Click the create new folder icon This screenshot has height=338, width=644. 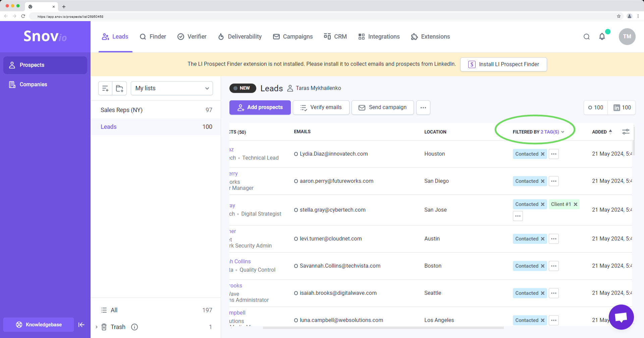(x=119, y=88)
